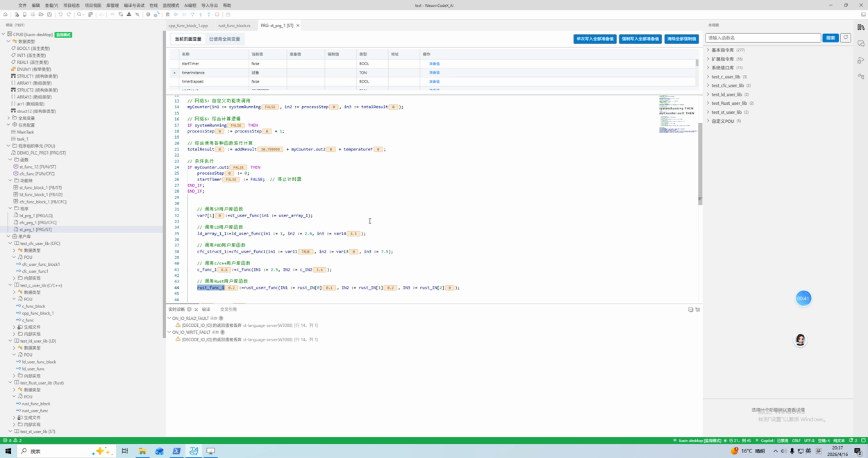Collapse the 数据类型 tree node
The image size is (868, 458).
(x=8, y=42)
